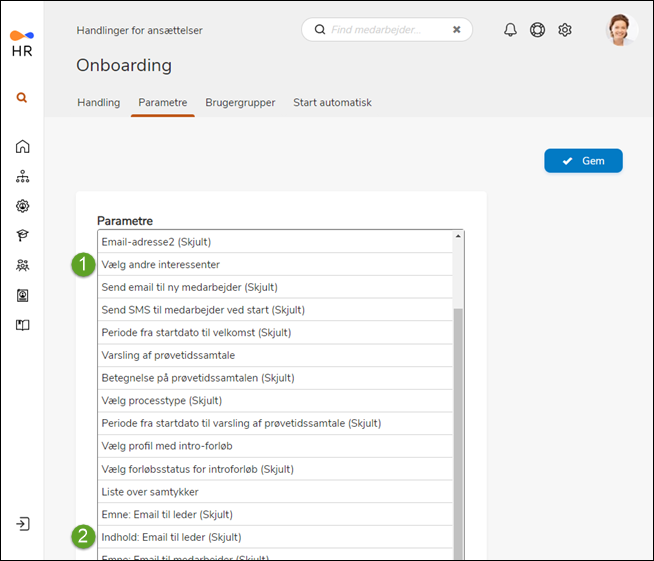Open the user profile avatar
The height and width of the screenshot is (561, 654).
coord(621,30)
